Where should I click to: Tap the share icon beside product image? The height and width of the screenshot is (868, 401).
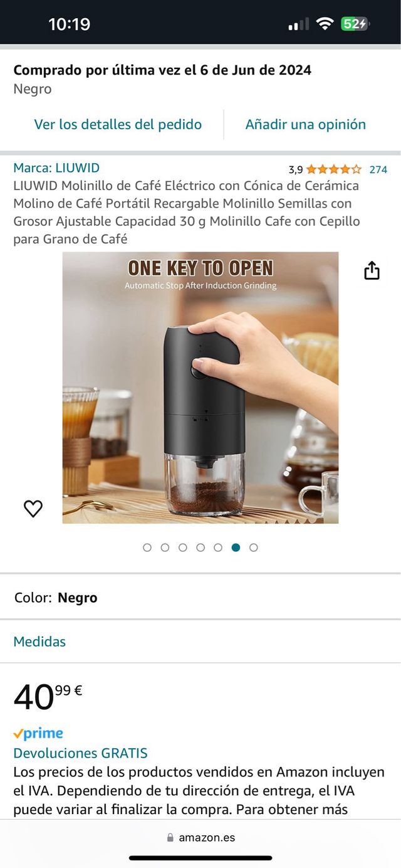tap(372, 270)
